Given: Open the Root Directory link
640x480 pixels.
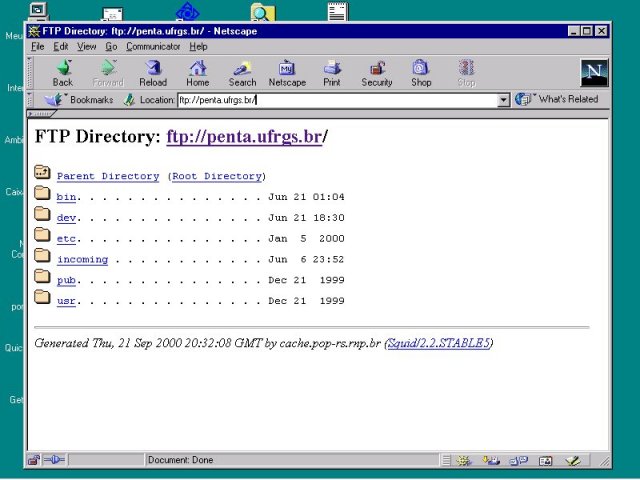Looking at the screenshot, I should pyautogui.click(x=217, y=176).
